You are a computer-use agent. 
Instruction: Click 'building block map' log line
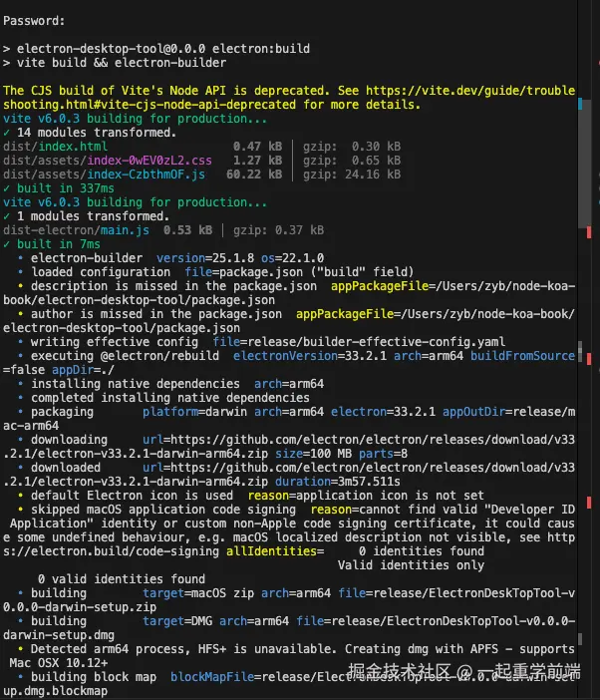pos(289,684)
